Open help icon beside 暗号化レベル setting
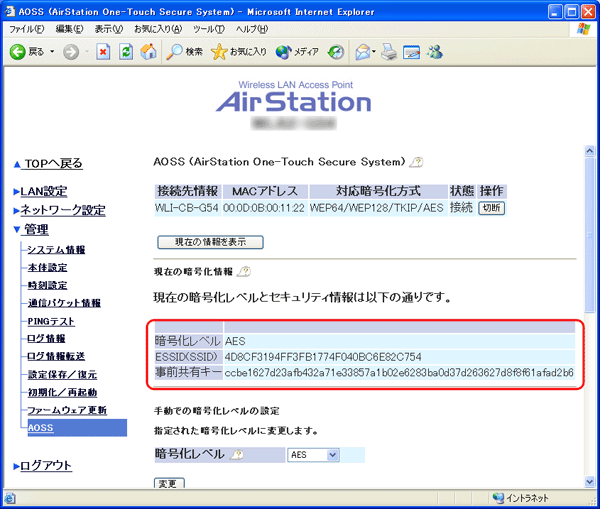The image size is (600, 509). (237, 454)
